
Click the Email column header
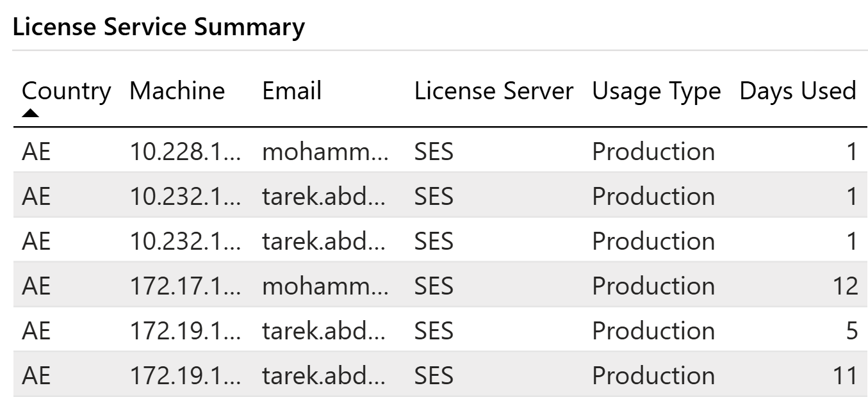[x=291, y=92]
